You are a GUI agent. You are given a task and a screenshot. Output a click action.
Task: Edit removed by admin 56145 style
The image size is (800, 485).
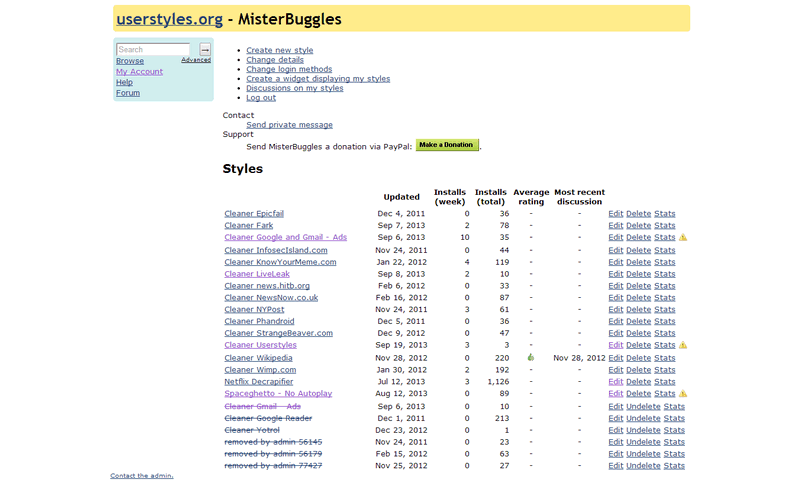click(615, 442)
